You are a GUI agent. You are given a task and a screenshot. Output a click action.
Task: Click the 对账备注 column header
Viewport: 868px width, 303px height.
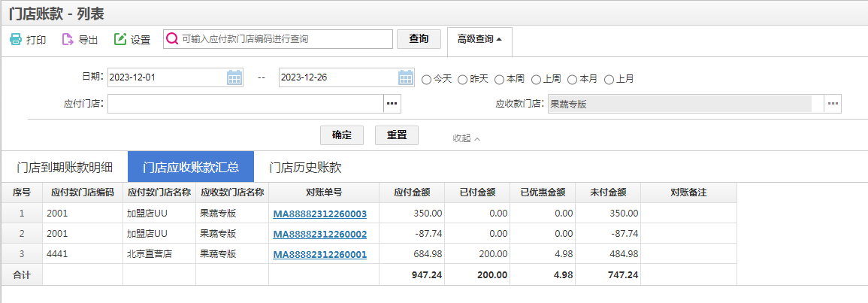[688, 192]
